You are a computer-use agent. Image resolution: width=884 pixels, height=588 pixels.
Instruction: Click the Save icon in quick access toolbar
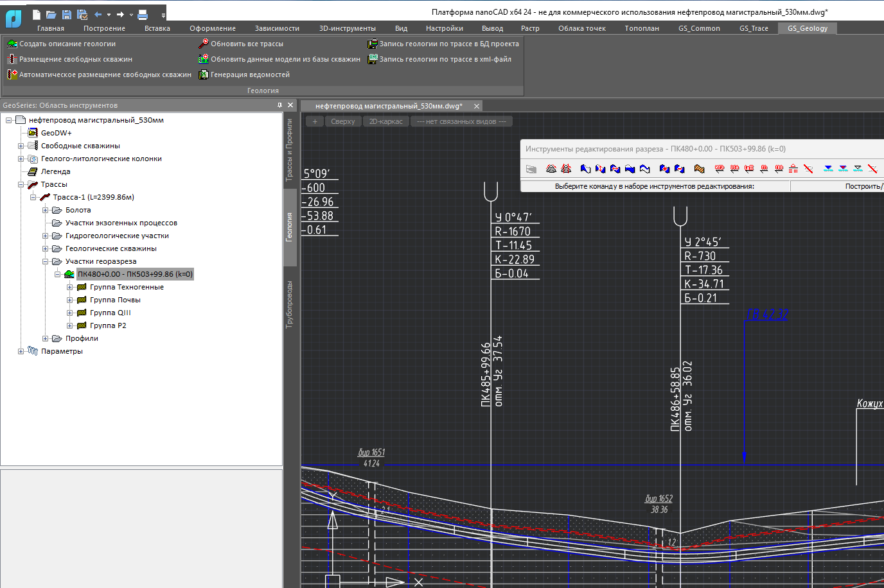pyautogui.click(x=66, y=14)
